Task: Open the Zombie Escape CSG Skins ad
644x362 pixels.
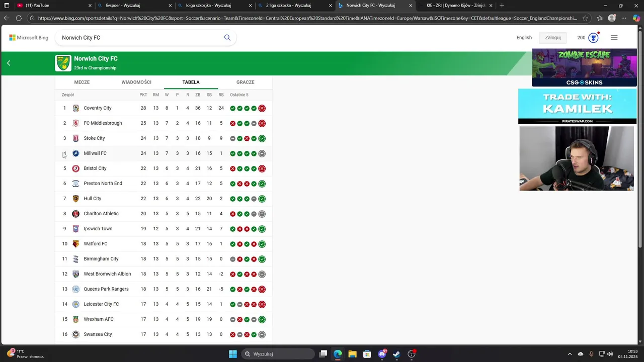Action: [x=585, y=67]
